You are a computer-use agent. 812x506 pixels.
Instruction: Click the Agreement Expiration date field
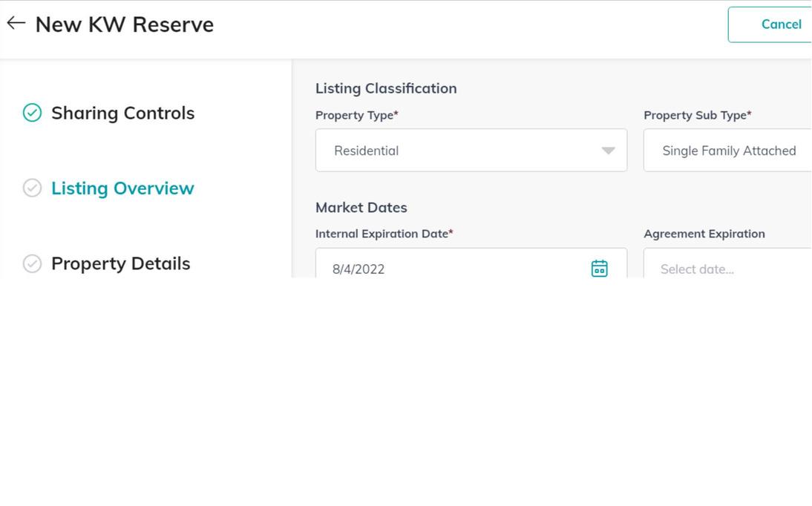point(727,269)
